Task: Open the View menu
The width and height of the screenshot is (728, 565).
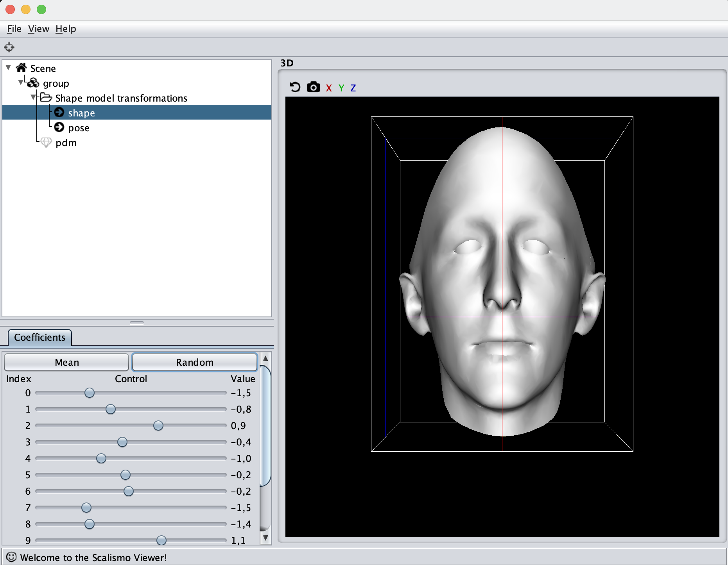Action: pyautogui.click(x=39, y=29)
